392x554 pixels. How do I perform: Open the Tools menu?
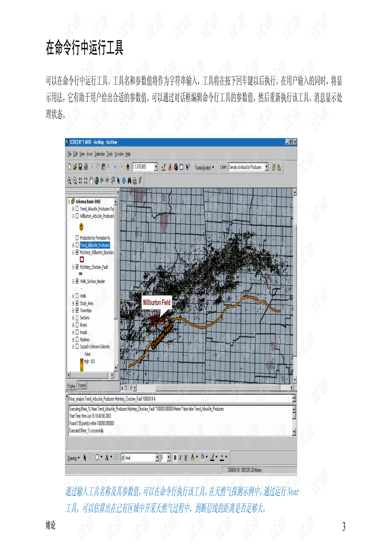pyautogui.click(x=109, y=154)
